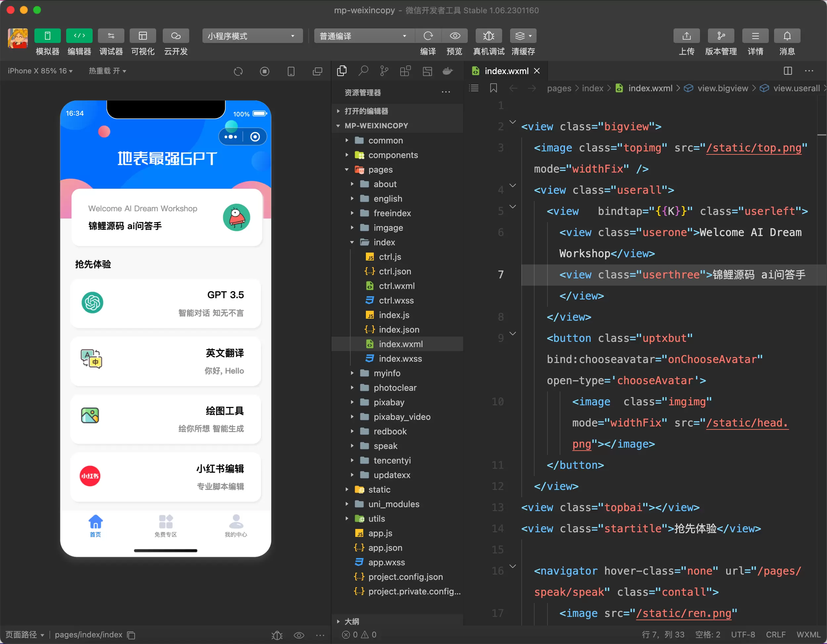Click the Compile refresh icon
Image resolution: width=827 pixels, height=644 pixels.
[x=428, y=36]
